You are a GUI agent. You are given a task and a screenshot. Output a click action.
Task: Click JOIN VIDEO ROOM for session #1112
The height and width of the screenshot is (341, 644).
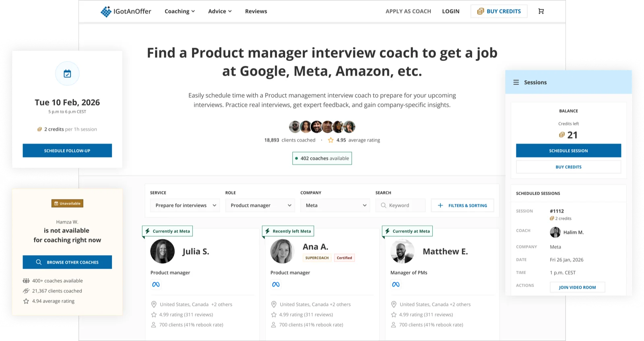click(x=577, y=287)
